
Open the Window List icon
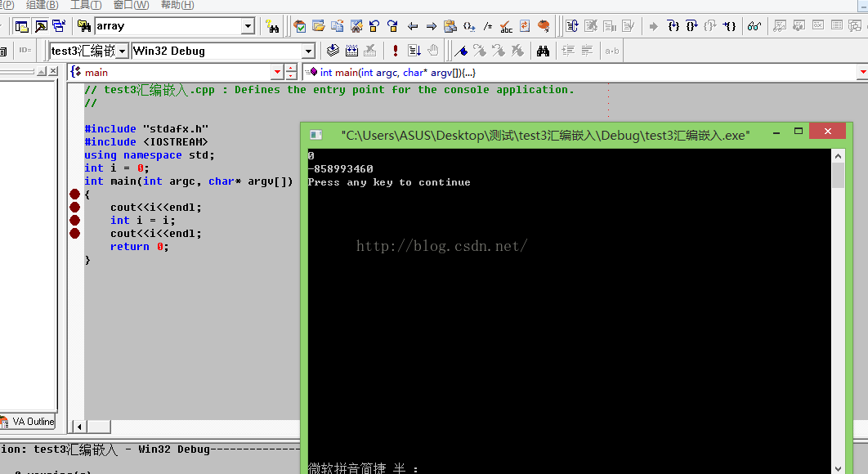pyautogui.click(x=59, y=26)
